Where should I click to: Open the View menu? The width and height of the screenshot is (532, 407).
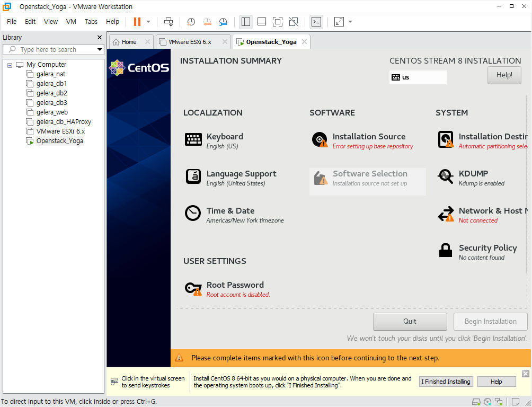click(50, 21)
